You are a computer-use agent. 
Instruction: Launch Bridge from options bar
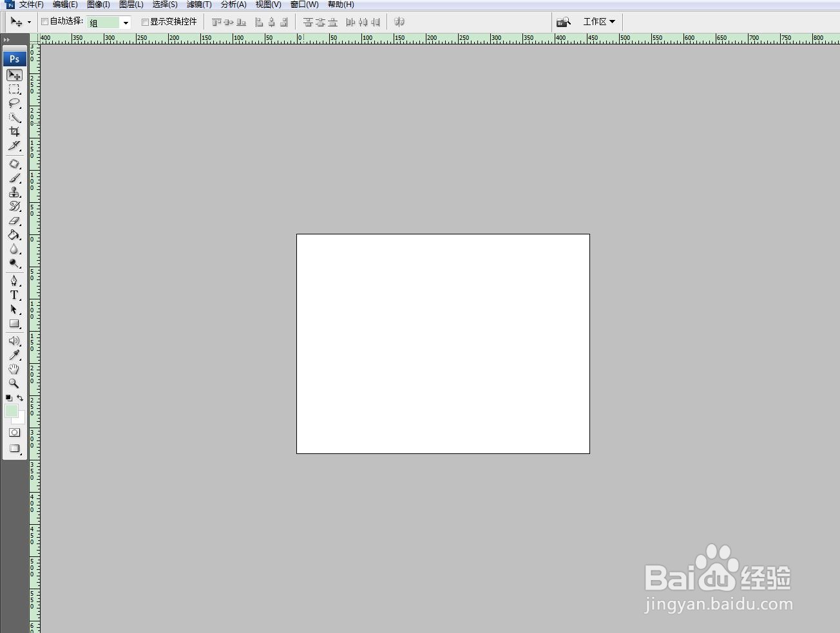click(564, 22)
